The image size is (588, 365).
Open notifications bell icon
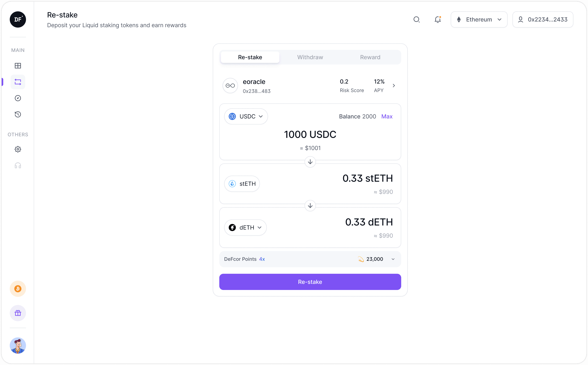438,19
